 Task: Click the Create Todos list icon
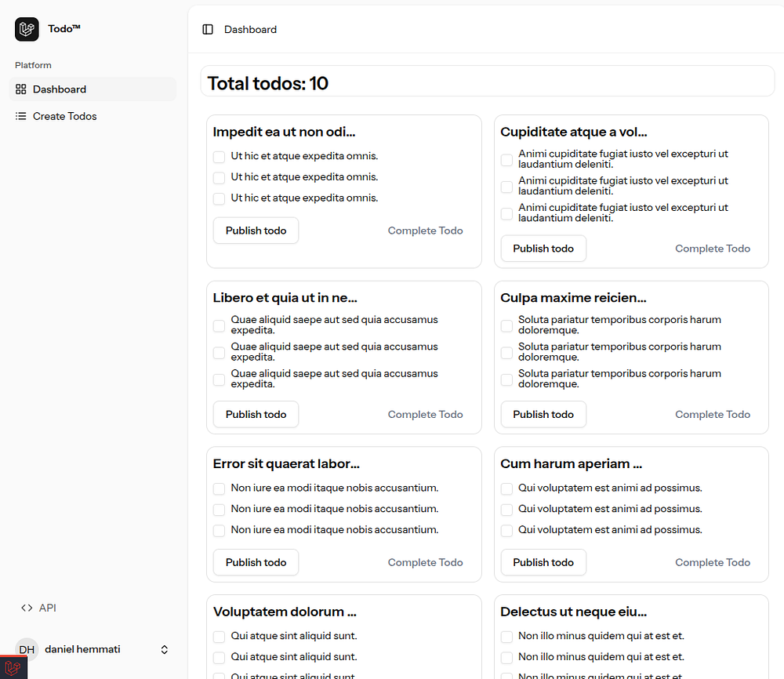coord(20,116)
